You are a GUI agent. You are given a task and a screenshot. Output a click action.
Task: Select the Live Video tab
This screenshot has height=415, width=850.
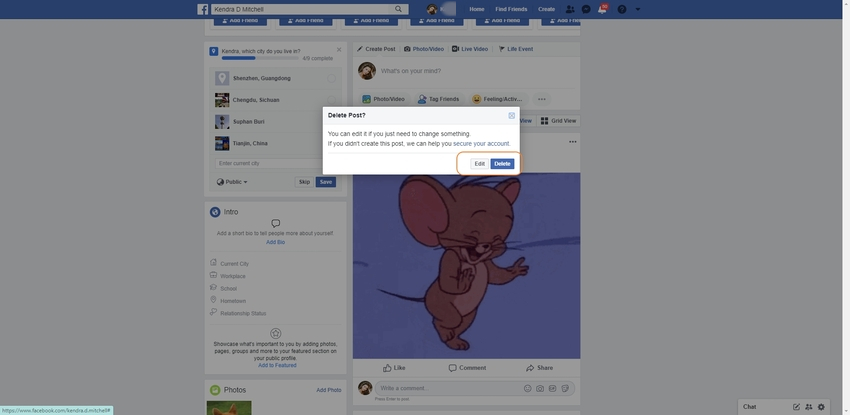coord(470,49)
